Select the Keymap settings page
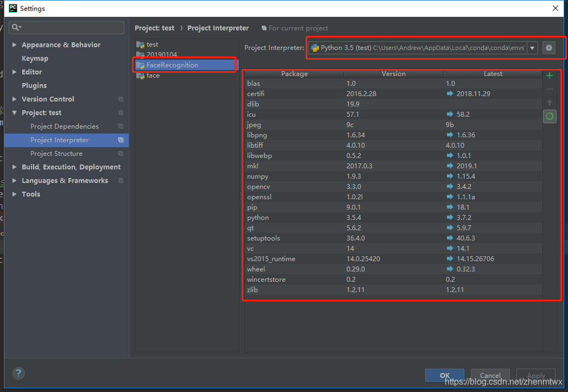Image resolution: width=568 pixels, height=392 pixels. pos(35,59)
